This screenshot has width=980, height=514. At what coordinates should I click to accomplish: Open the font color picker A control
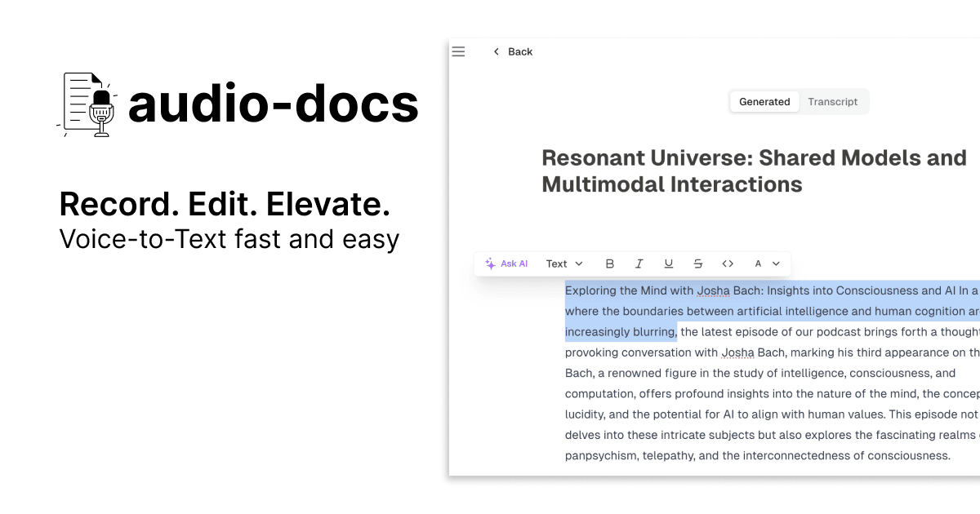click(x=757, y=264)
